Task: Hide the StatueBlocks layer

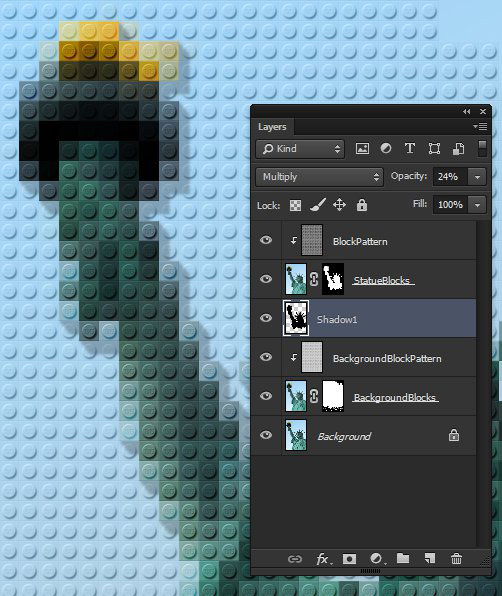Action: (x=266, y=279)
